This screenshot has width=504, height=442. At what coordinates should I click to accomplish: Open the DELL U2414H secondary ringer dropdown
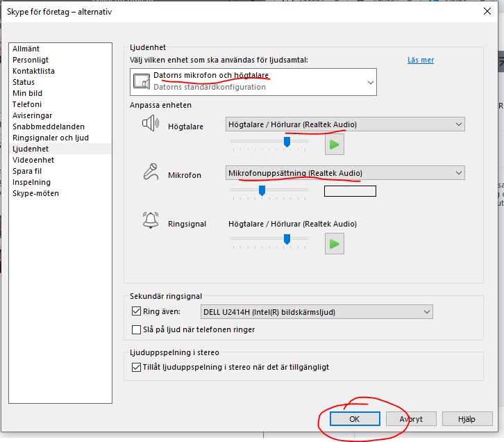pyautogui.click(x=317, y=312)
